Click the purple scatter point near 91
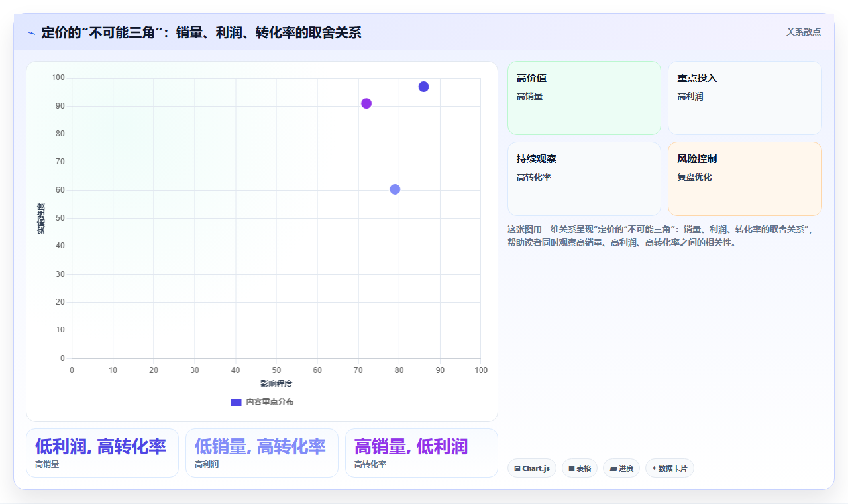The height and width of the screenshot is (504, 848). 366,103
